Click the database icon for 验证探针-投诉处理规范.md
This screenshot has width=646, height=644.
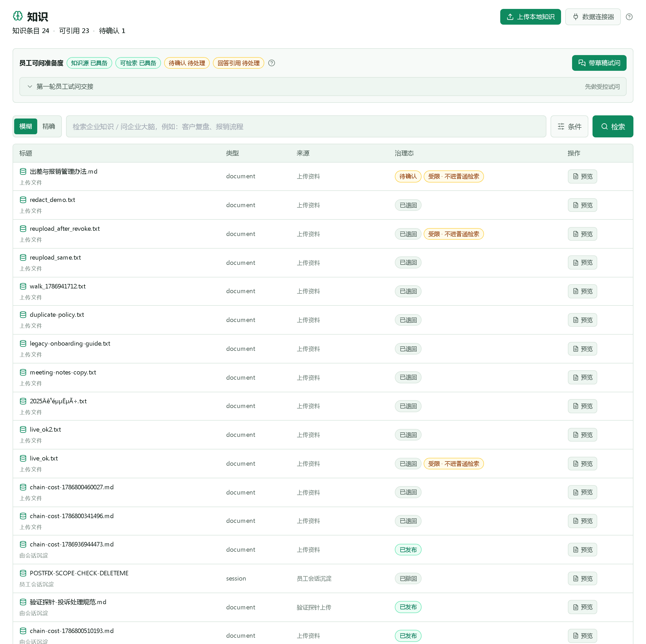(x=23, y=602)
